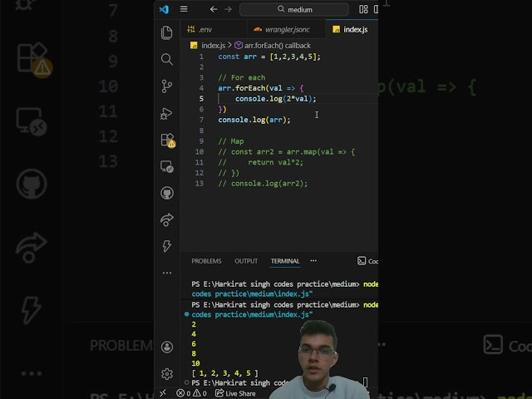Open the Thunder Client lightning icon
The image size is (532, 399).
pyautogui.click(x=166, y=246)
